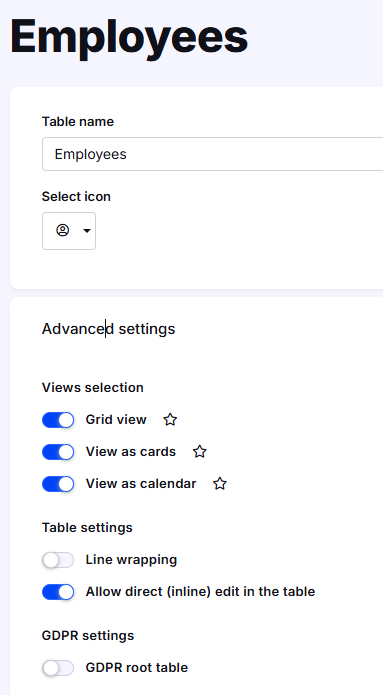The image size is (383, 695).
Task: Click the View as calendar label
Action: tap(141, 484)
